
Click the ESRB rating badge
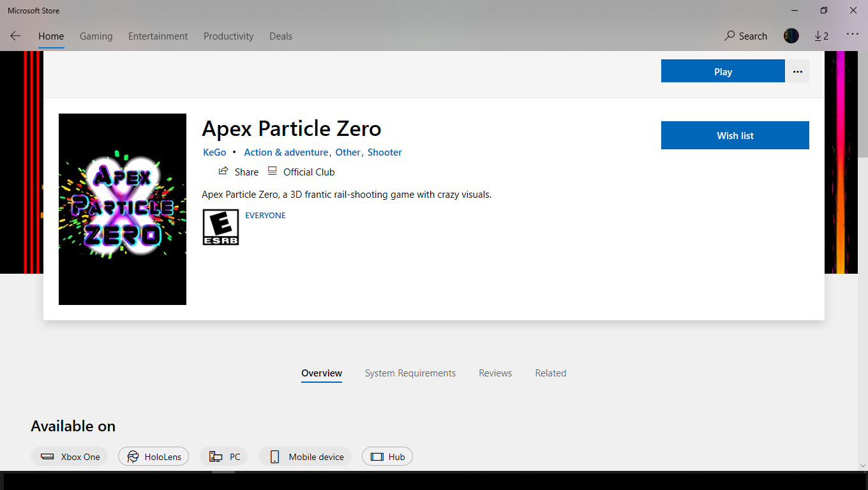click(x=221, y=227)
